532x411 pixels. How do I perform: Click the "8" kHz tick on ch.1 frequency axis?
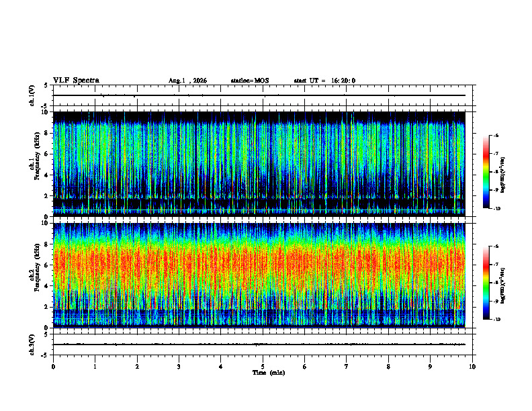[46, 133]
